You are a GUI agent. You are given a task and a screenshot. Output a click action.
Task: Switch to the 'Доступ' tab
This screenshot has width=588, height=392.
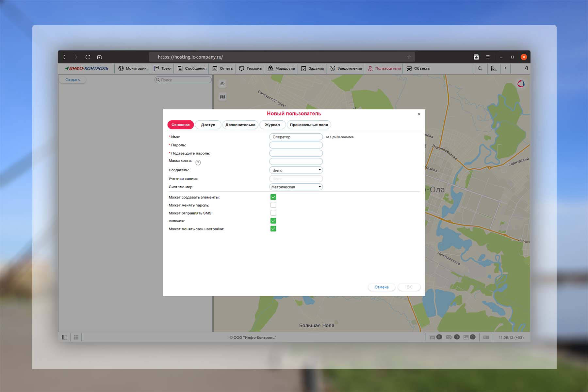point(208,125)
